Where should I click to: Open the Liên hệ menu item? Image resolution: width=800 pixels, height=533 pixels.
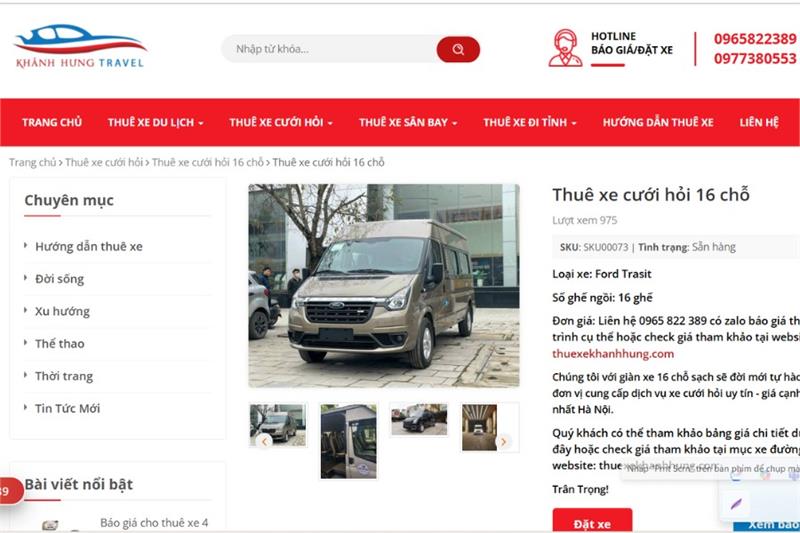(x=759, y=122)
